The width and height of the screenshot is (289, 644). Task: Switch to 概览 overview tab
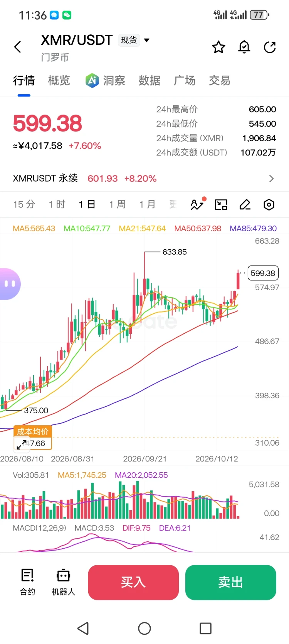[x=59, y=80]
